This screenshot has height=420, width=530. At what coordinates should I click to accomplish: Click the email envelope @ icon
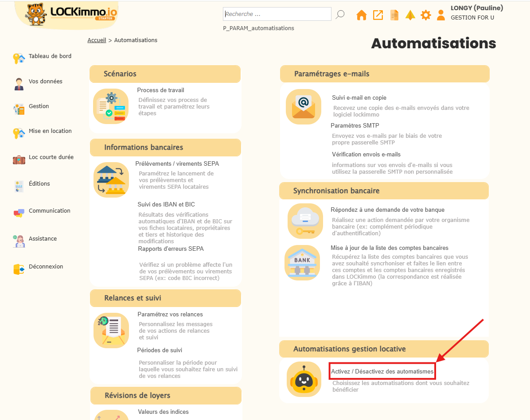[x=304, y=107]
